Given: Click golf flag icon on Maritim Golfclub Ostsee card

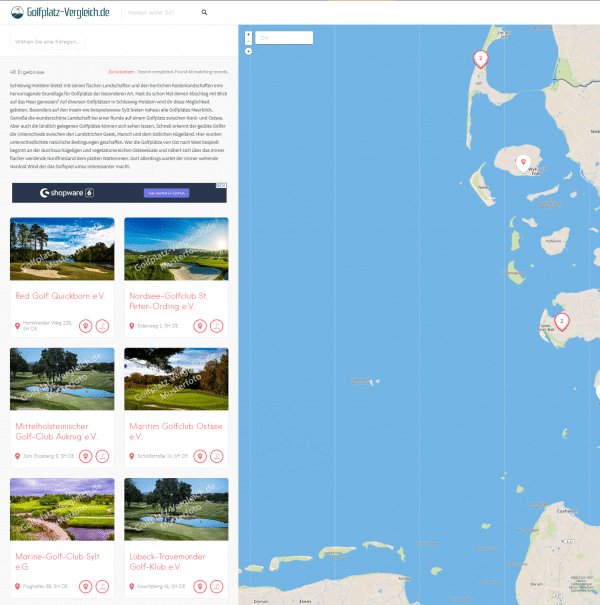Looking at the screenshot, I should [216, 456].
